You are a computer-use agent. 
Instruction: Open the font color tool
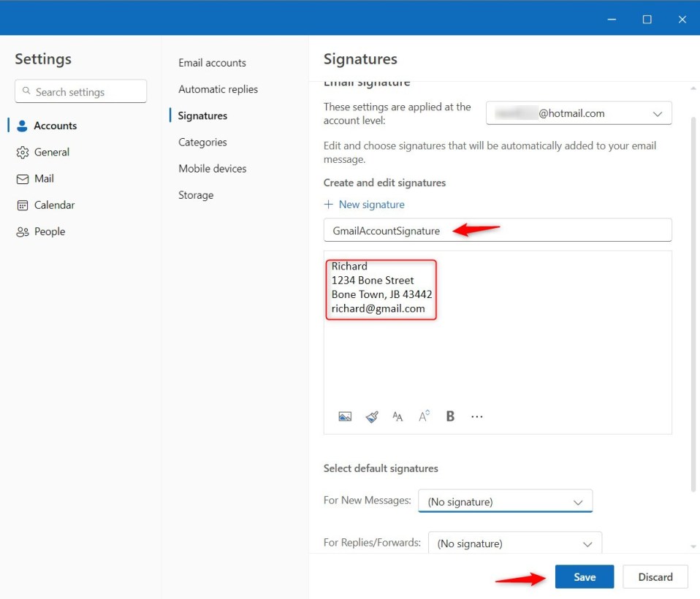pos(423,416)
